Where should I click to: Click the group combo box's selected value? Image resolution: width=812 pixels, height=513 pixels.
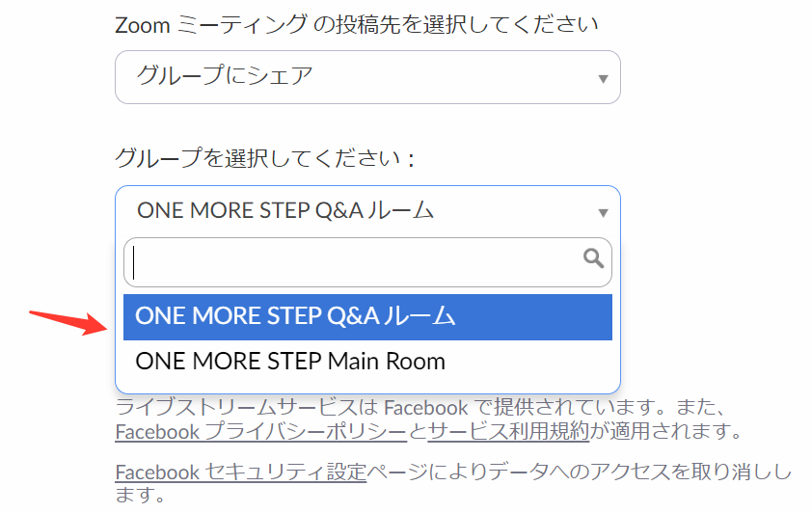tap(285, 211)
